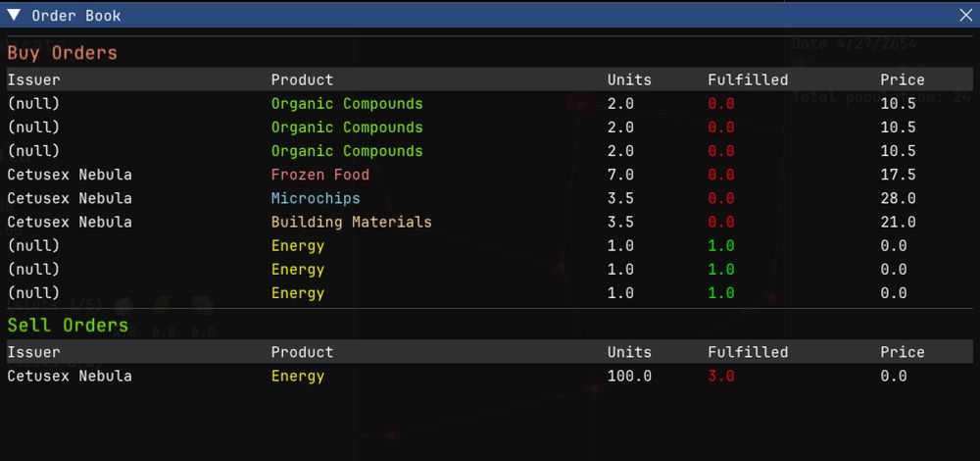980x461 pixels.
Task: Click Issuer header in Sell Orders table
Action: pos(33,352)
